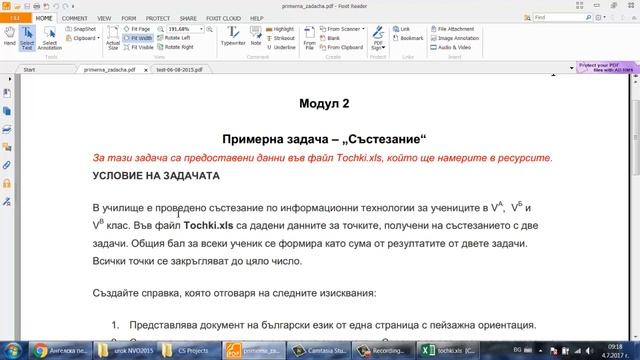Open the search options gear dropdown
The height and width of the screenshot is (360, 640).
(600, 18)
